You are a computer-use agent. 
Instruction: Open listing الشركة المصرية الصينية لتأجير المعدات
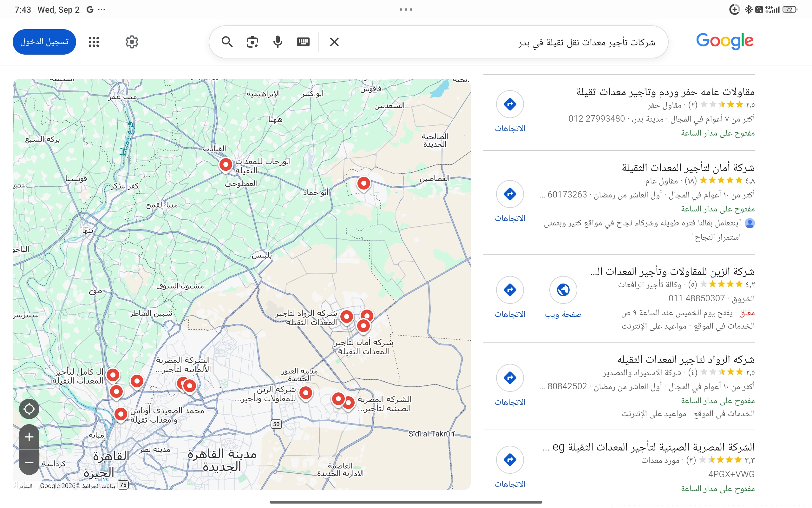649,447
